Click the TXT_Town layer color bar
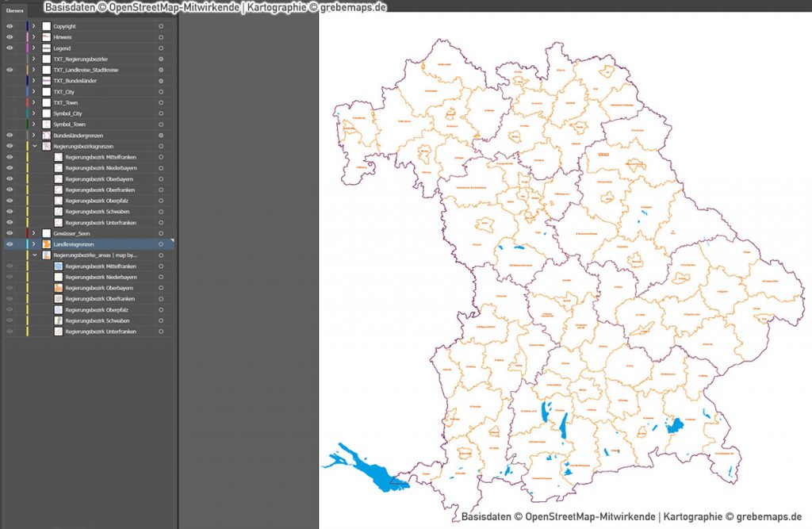 click(28, 102)
